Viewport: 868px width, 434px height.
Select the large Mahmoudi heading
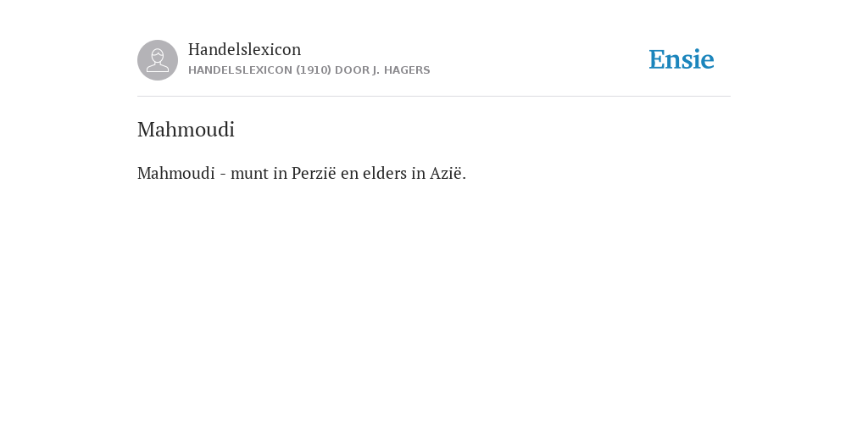click(x=186, y=130)
